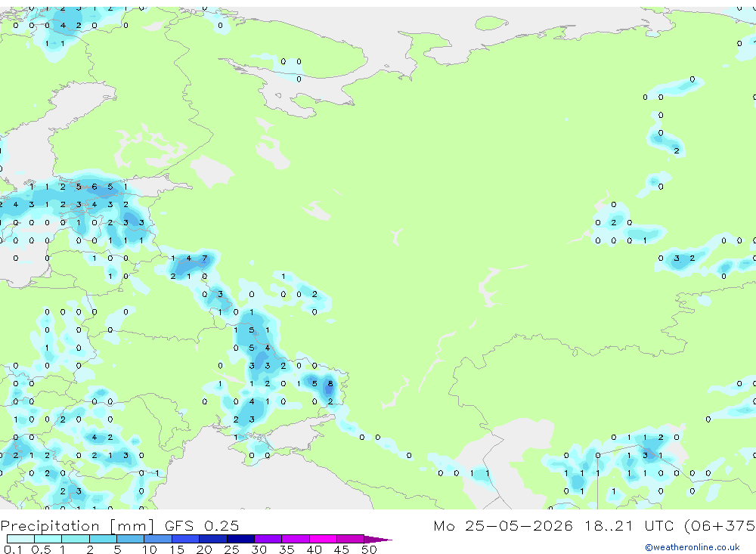Pick the 10–15 mm legend color segment

pyautogui.click(x=158, y=539)
